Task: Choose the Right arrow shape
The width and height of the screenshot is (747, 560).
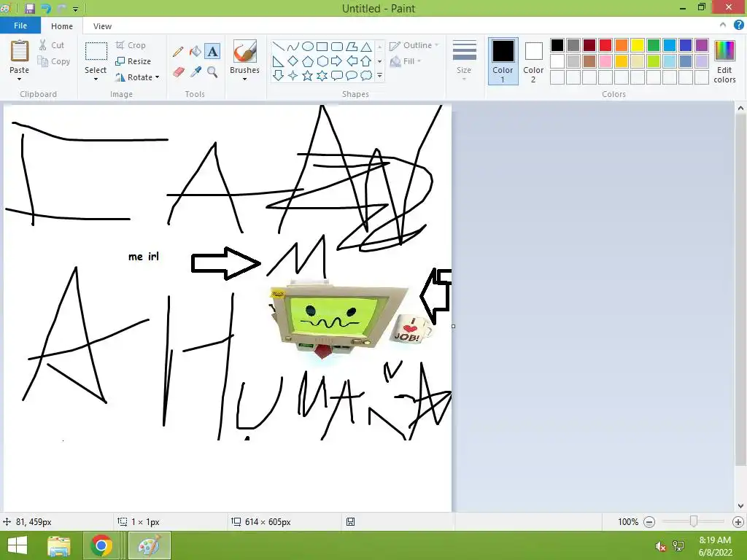Action: [x=337, y=61]
